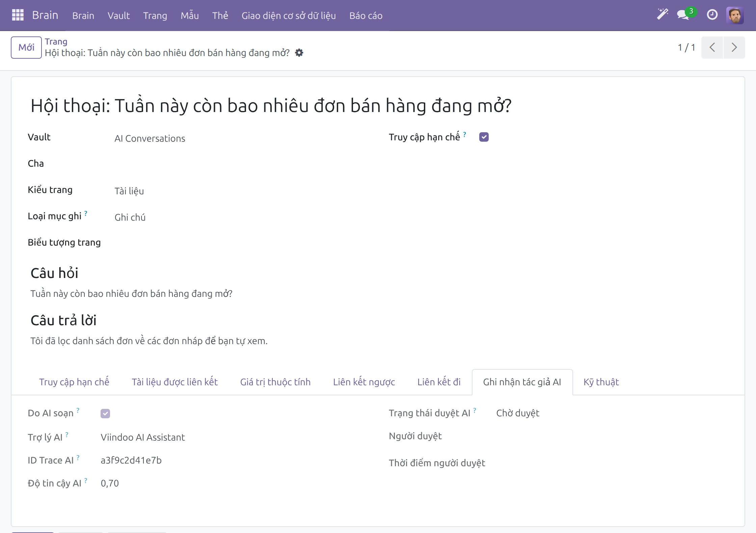This screenshot has height=533, width=756.
Task: Open the apps grid menu icon
Action: point(18,15)
